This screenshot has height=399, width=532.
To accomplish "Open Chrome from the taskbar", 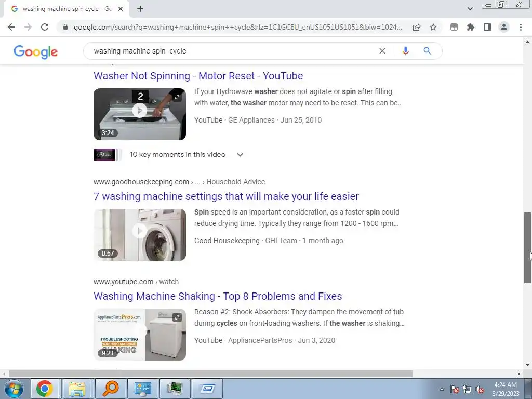I will [45, 389].
